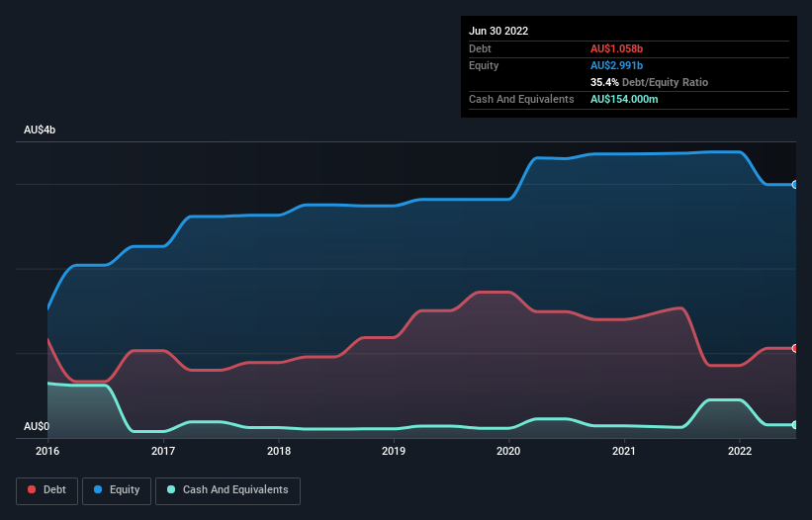
Task: Toggle Cash And Equivalents legend button
Action: pos(227,490)
